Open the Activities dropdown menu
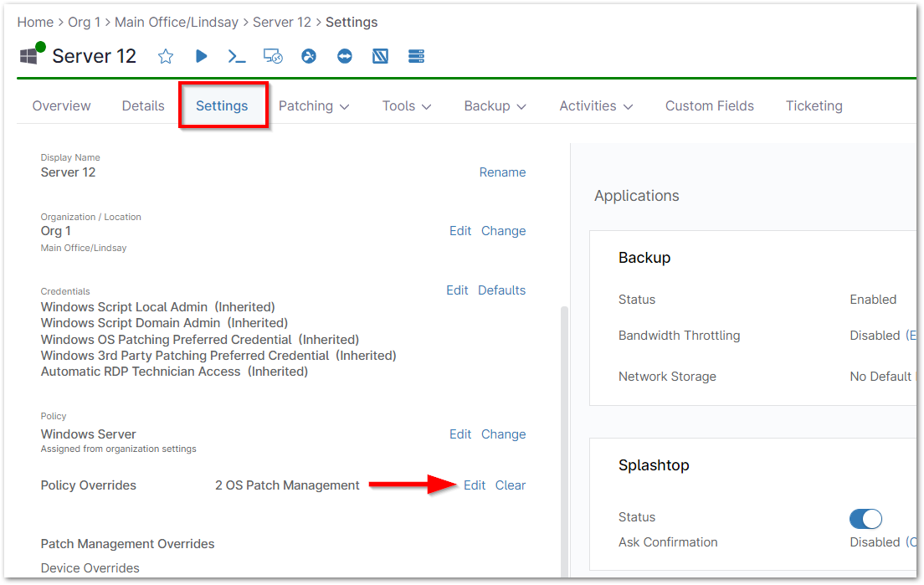The height and width of the screenshot is (585, 924). [x=596, y=106]
